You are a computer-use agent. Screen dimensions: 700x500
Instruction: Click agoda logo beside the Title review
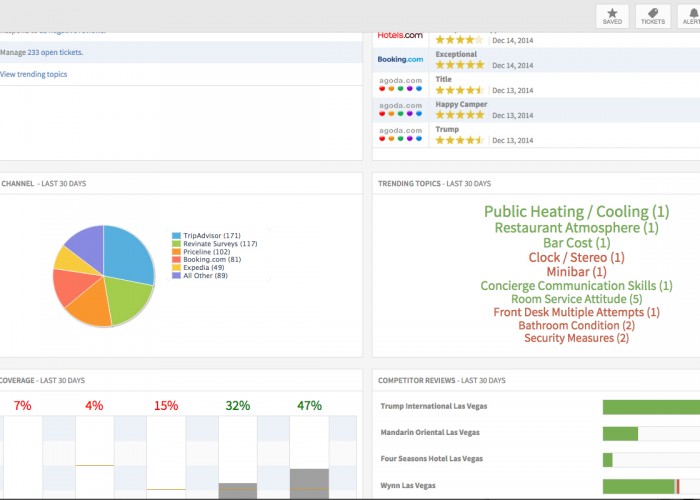(x=400, y=84)
